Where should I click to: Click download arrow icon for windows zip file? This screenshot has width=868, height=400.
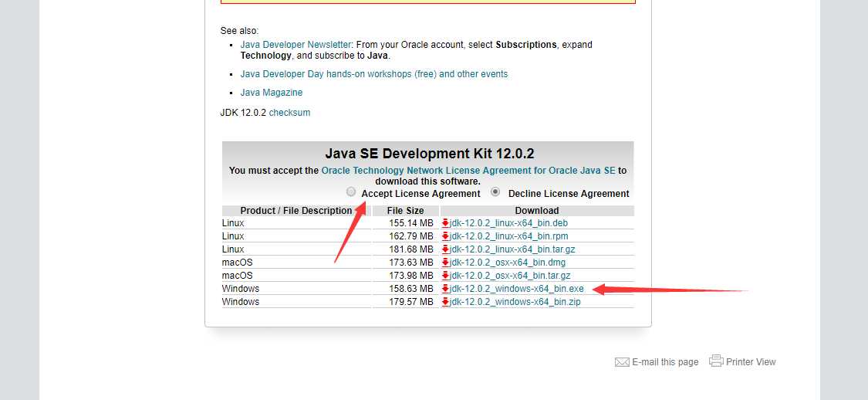[445, 302]
